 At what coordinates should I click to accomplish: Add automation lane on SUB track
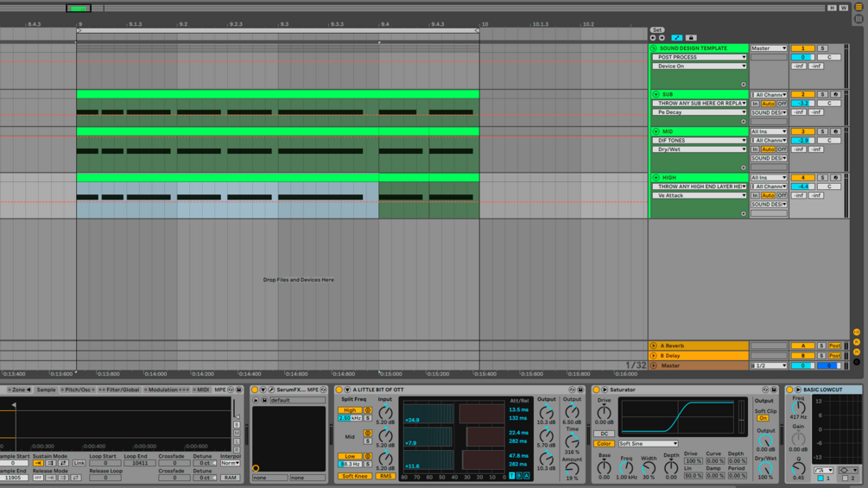[744, 122]
